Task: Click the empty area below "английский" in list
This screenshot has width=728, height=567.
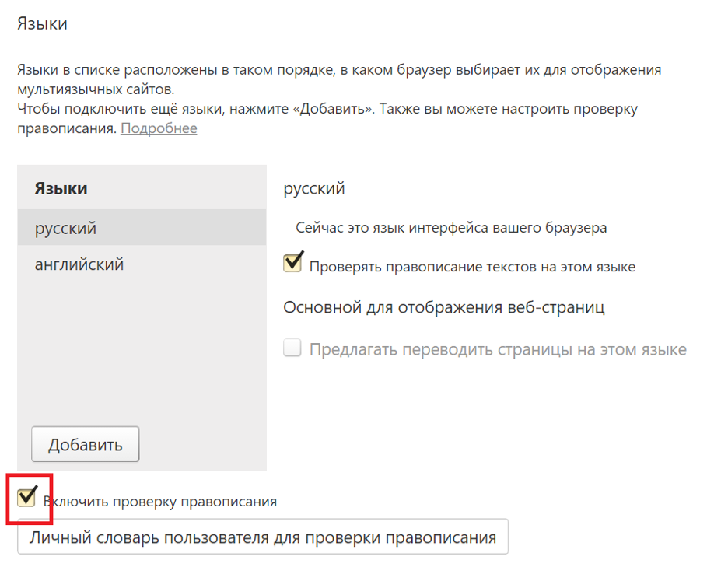Action: [x=142, y=350]
